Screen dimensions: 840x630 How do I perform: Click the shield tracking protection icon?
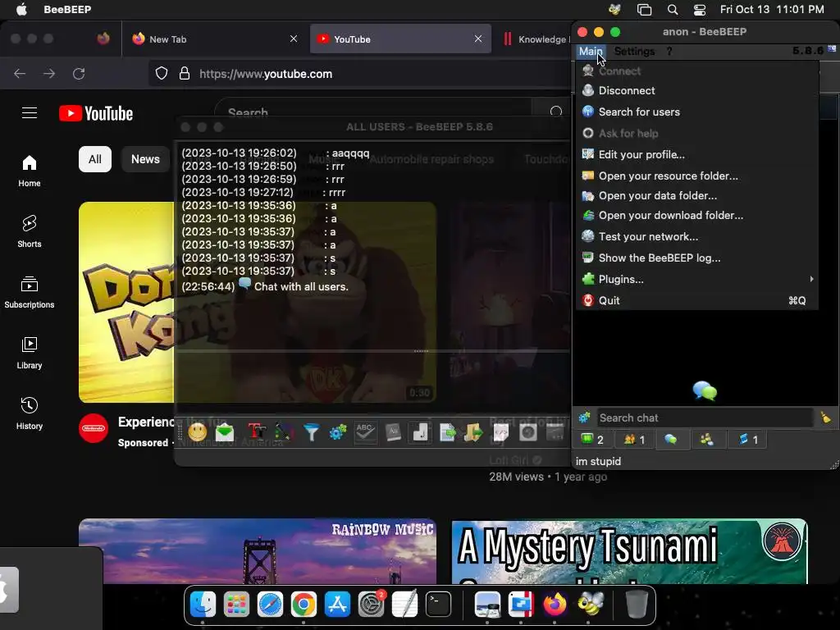point(162,73)
